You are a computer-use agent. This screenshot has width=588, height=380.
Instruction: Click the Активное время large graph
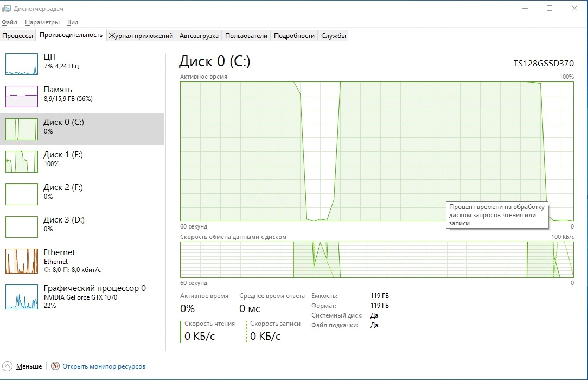tap(377, 151)
